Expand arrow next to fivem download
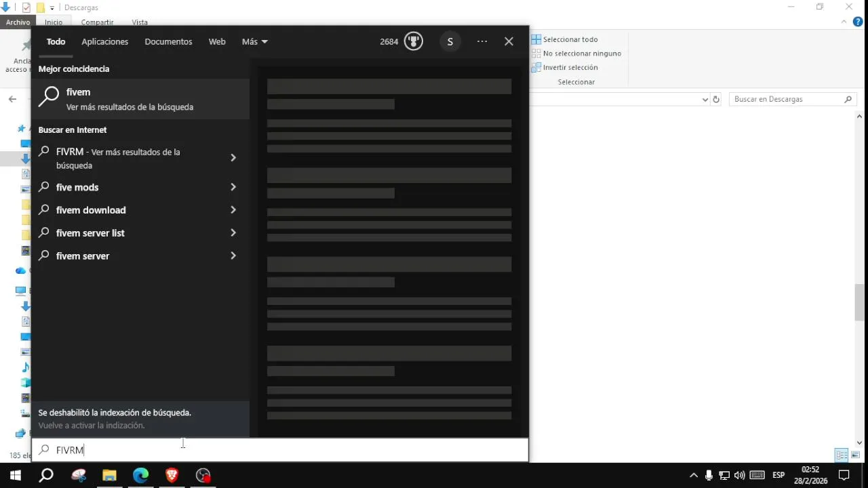Screen dimensions: 868x488 233,210
